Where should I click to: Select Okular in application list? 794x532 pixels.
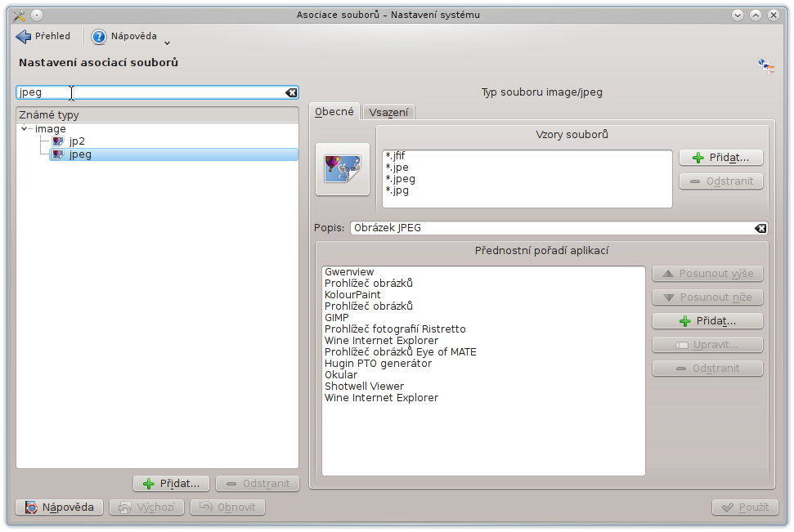click(x=341, y=374)
